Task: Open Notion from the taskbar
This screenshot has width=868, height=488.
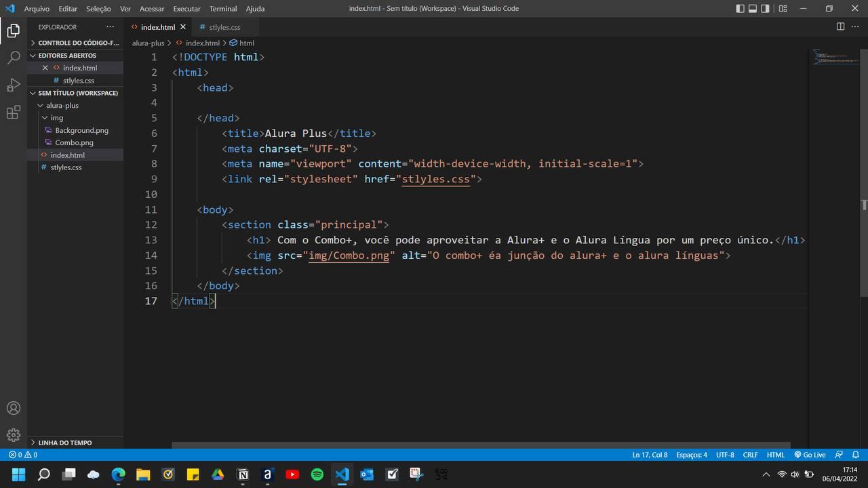Action: tap(243, 474)
